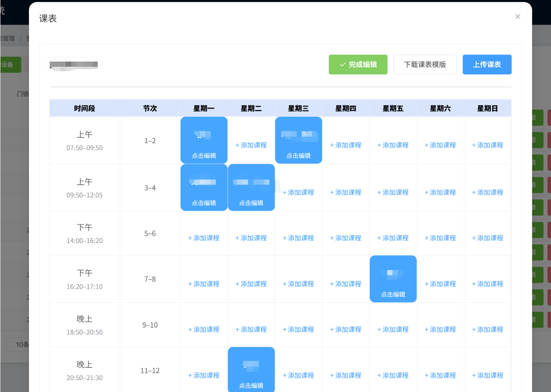This screenshot has width=551, height=392.
Task: Add a course for Tuesday period 1-2
Action: click(251, 145)
